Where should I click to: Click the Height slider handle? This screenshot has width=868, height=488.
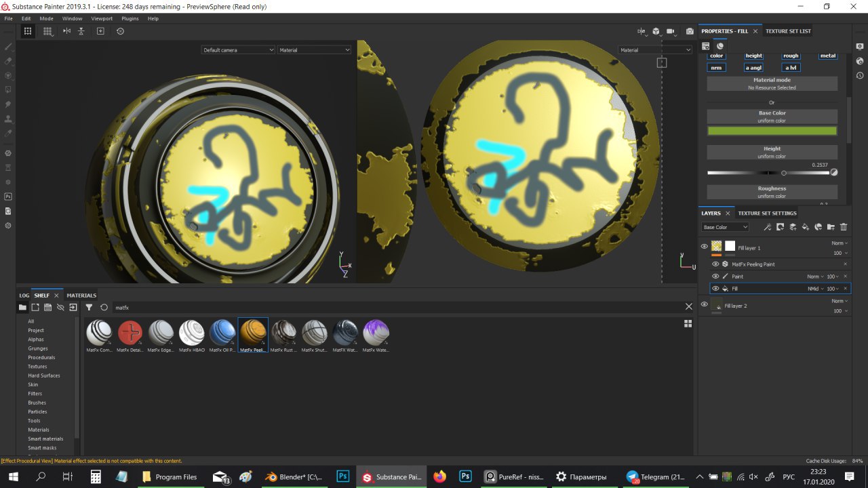coord(784,173)
